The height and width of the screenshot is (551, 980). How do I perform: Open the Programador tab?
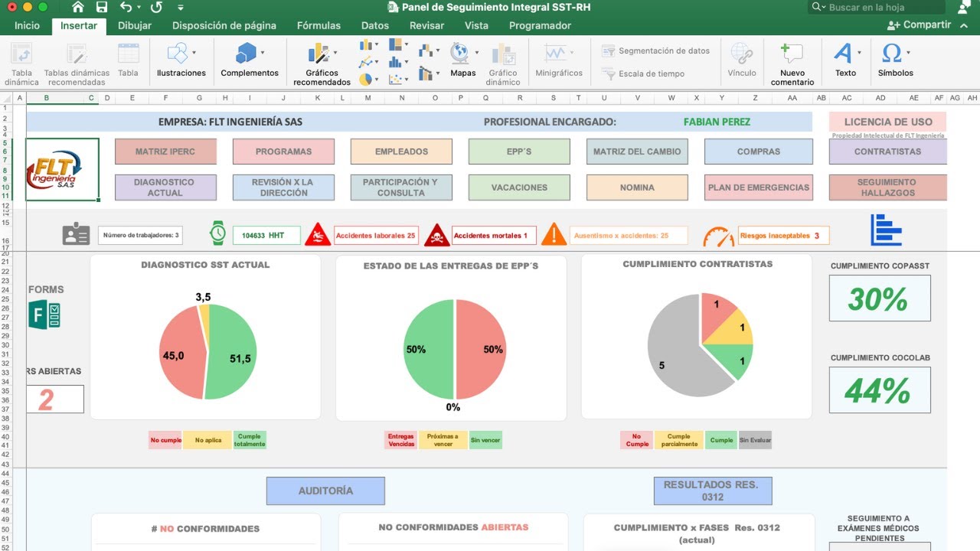(540, 25)
